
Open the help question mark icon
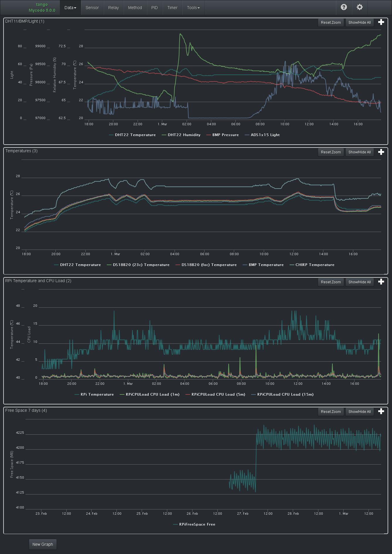tap(344, 7)
